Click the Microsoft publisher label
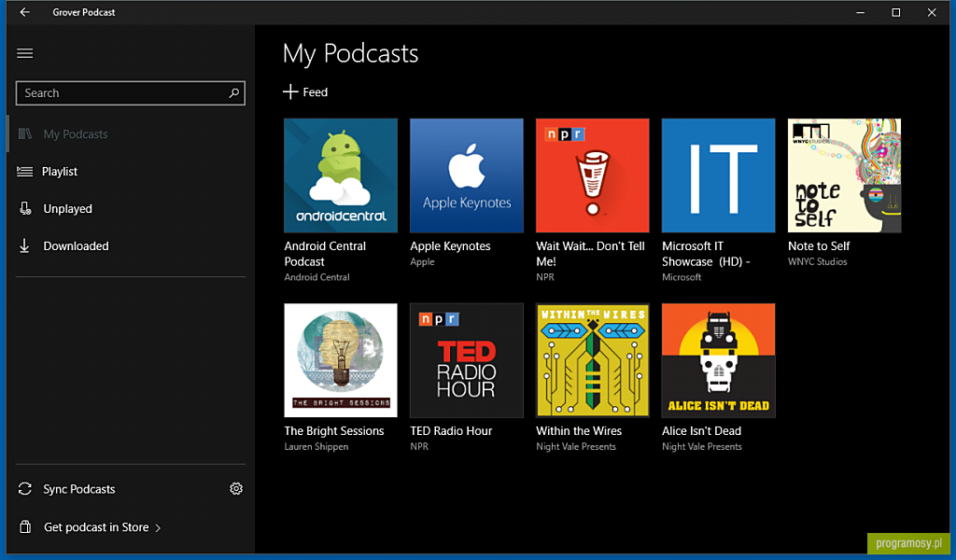 point(682,277)
